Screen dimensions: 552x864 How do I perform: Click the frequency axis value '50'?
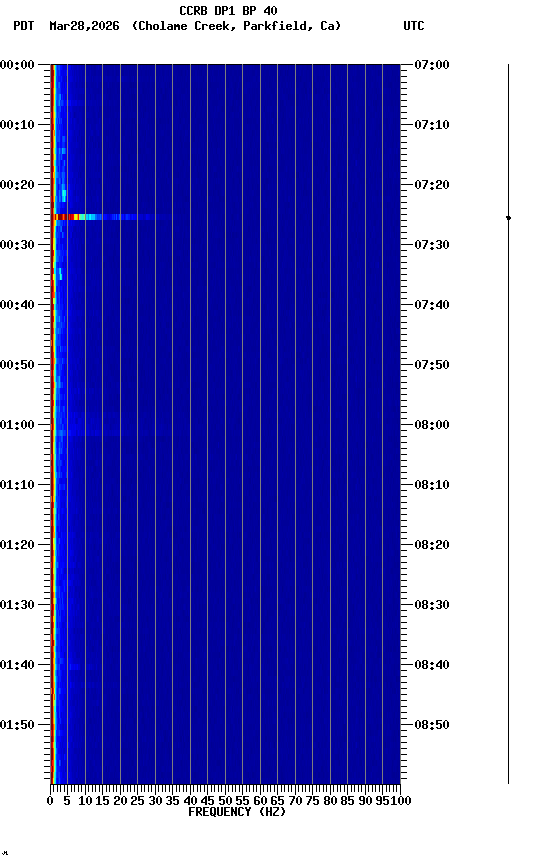coord(225,801)
